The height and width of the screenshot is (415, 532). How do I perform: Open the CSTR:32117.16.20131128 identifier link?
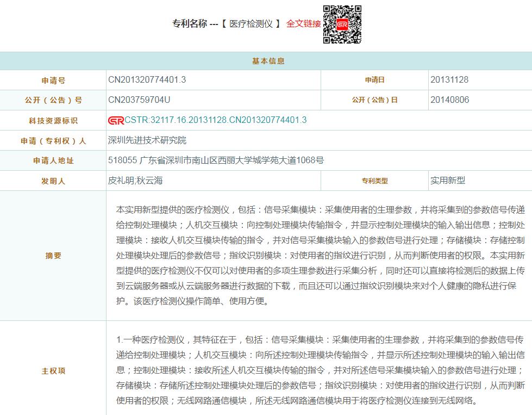tap(216, 120)
